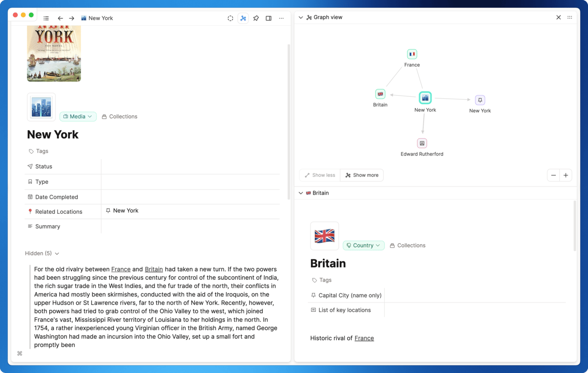The width and height of the screenshot is (588, 373).
Task: Open Collections in the Britain panel
Action: click(x=407, y=246)
